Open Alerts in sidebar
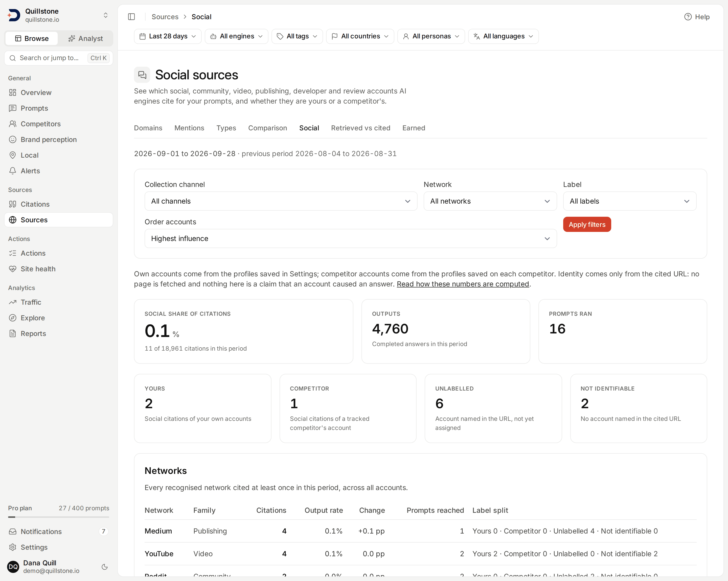Screen dimensions: 728x581 [x=59, y=171]
